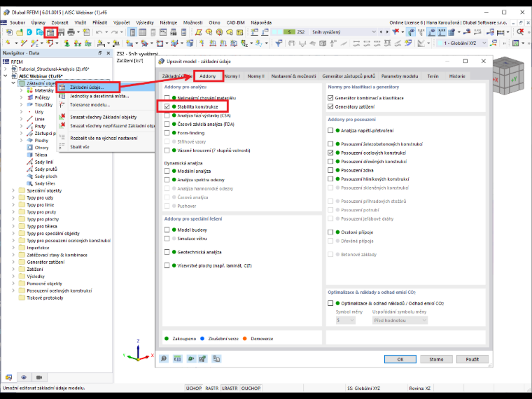Open the 1 - Globální XYZ coordinate dropdown

pos(484,43)
